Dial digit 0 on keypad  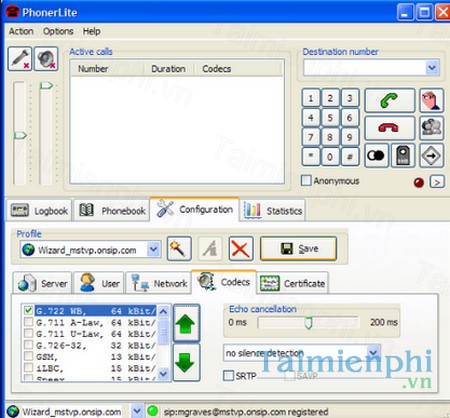(x=330, y=156)
